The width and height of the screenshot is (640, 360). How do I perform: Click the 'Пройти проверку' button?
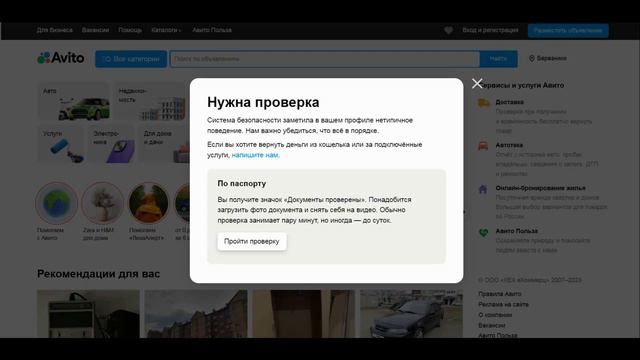coord(252,242)
